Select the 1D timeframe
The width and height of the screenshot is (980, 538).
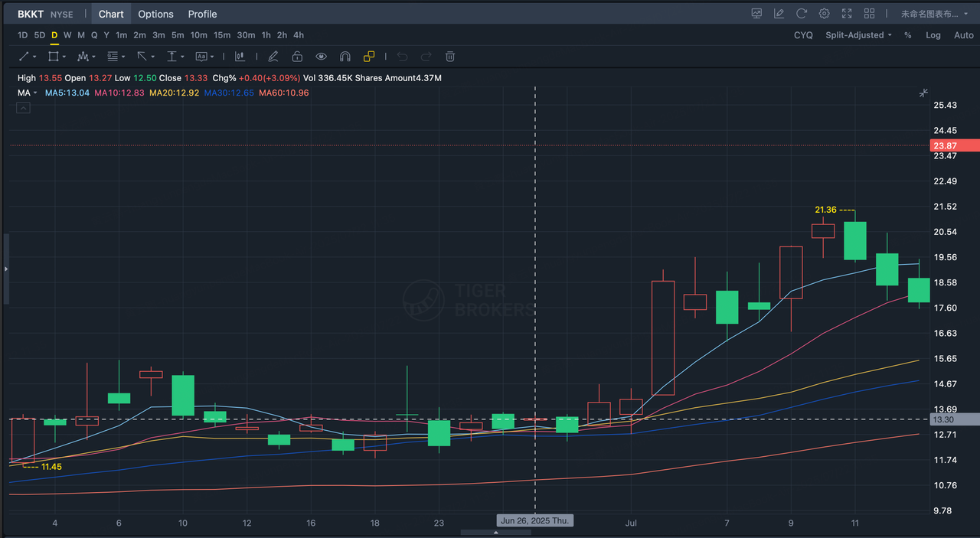22,35
